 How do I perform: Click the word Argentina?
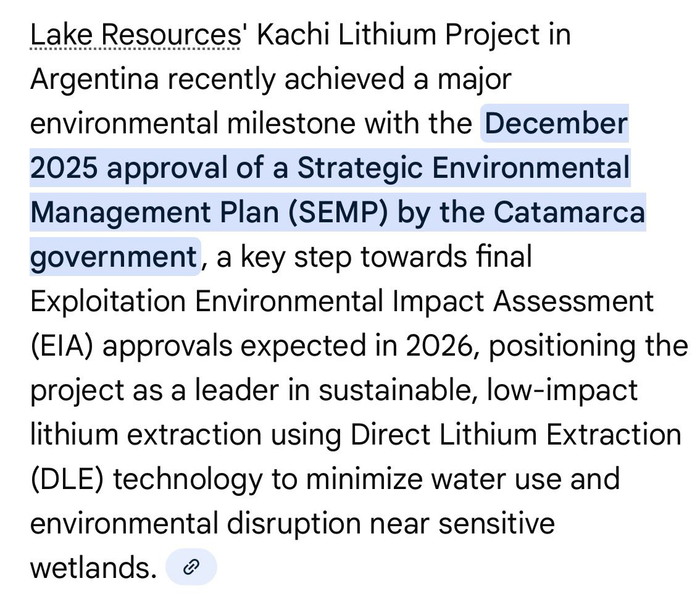(94, 80)
